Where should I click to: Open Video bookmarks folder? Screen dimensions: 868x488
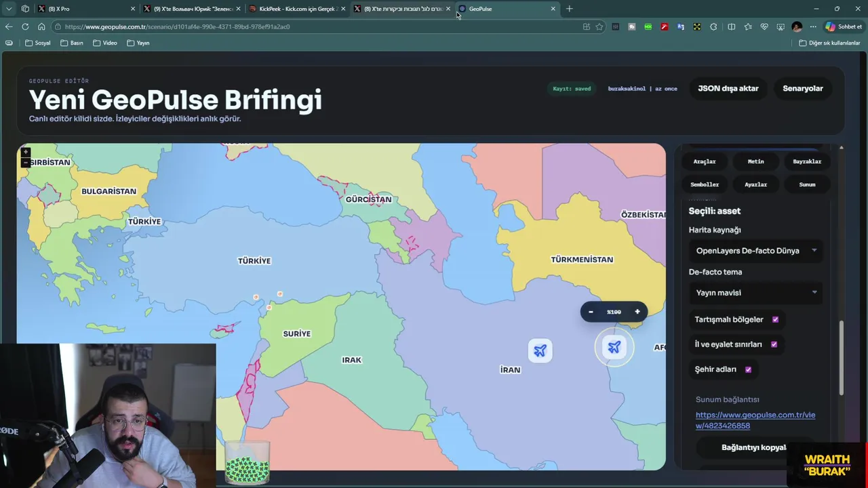[105, 43]
